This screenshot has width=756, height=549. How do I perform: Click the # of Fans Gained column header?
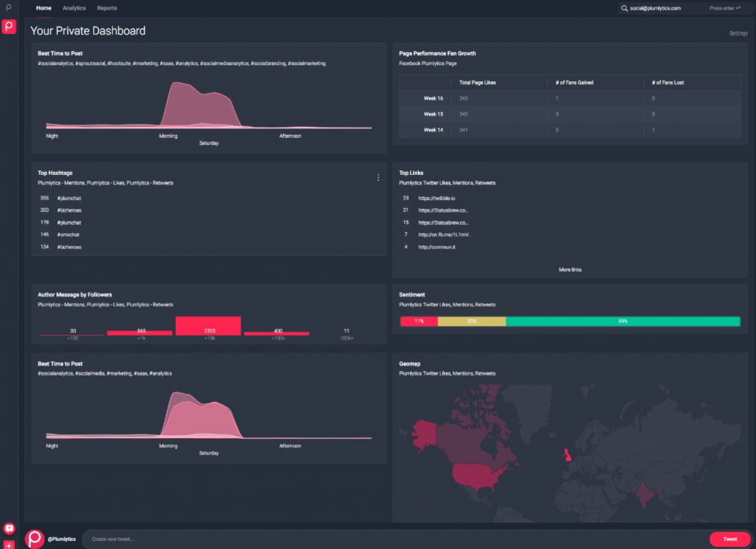point(574,83)
